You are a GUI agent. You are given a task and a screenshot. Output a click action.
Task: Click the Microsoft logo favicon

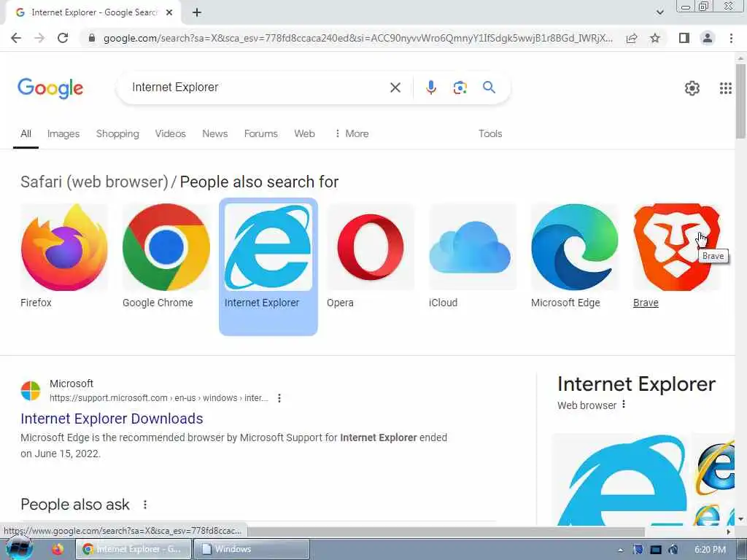[31, 391]
